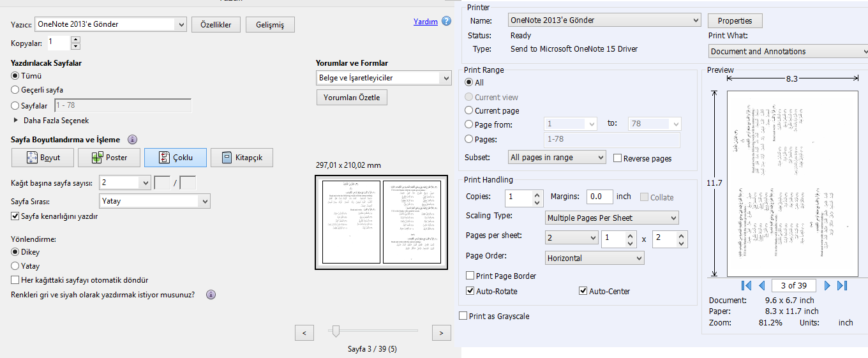The height and width of the screenshot is (358, 868).
Task: Click the Margins input field
Action: click(x=600, y=197)
